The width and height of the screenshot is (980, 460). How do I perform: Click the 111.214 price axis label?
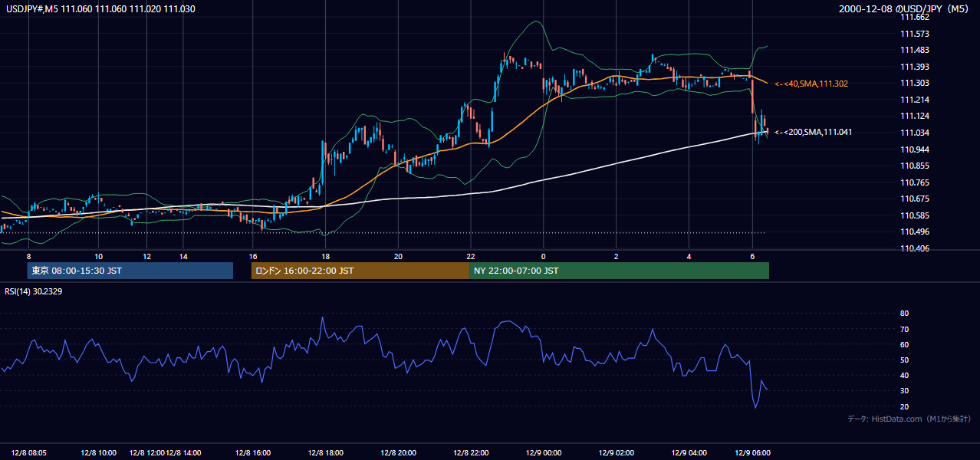pyautogui.click(x=915, y=100)
